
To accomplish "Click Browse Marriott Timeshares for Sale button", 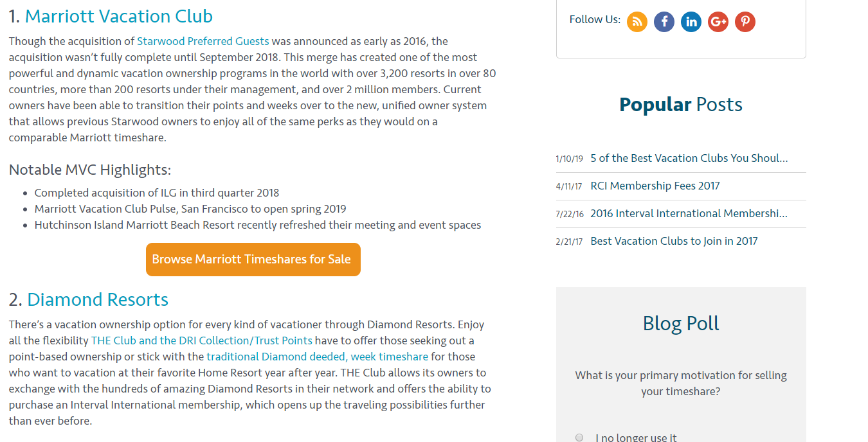I will [253, 260].
